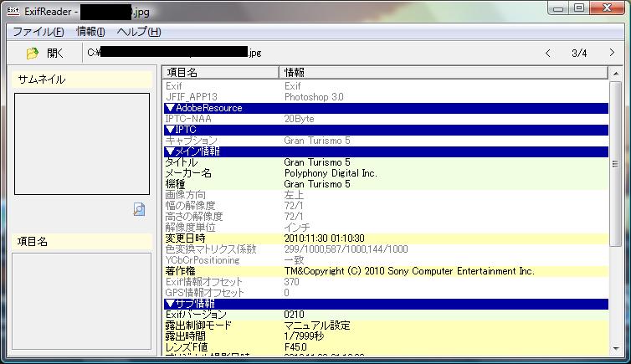This screenshot has width=631, height=364.
Task: Select the Exif情報オフセット row
Action: (387, 282)
